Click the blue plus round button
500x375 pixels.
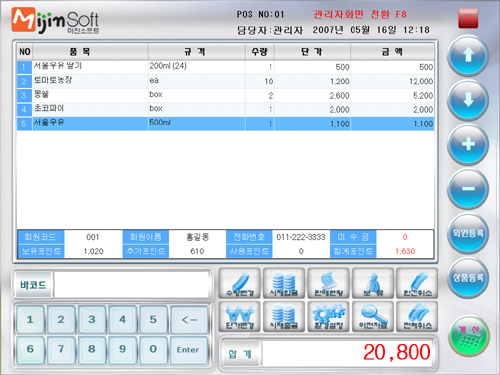[x=468, y=145]
